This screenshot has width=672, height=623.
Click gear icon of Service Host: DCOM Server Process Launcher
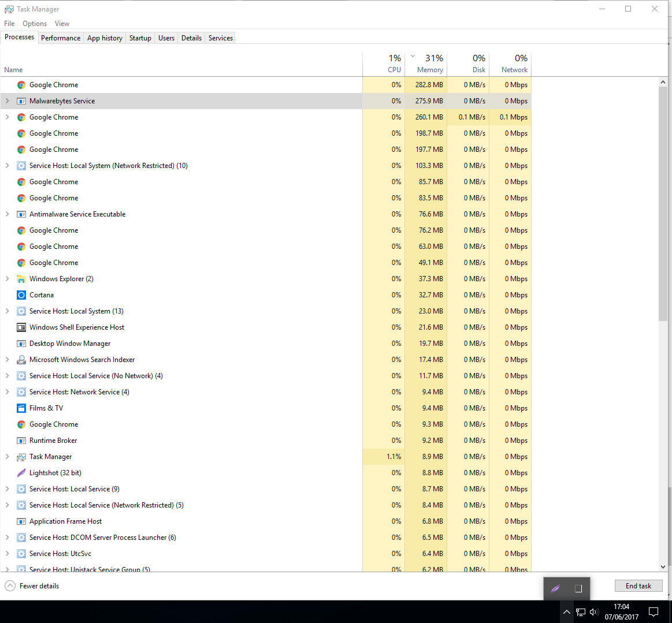(x=21, y=538)
